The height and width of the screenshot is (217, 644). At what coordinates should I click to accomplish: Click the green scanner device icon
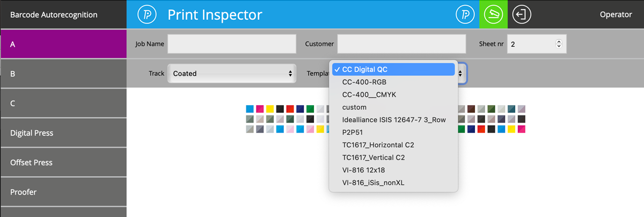click(493, 15)
